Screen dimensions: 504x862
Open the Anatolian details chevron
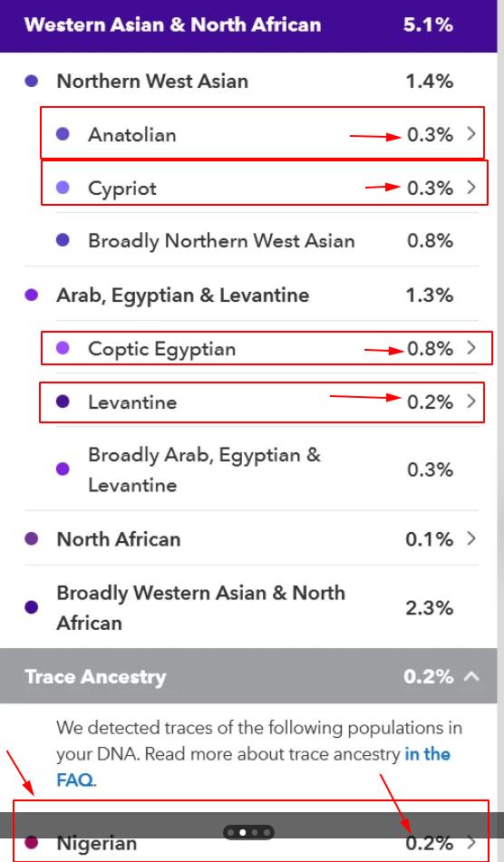click(471, 133)
